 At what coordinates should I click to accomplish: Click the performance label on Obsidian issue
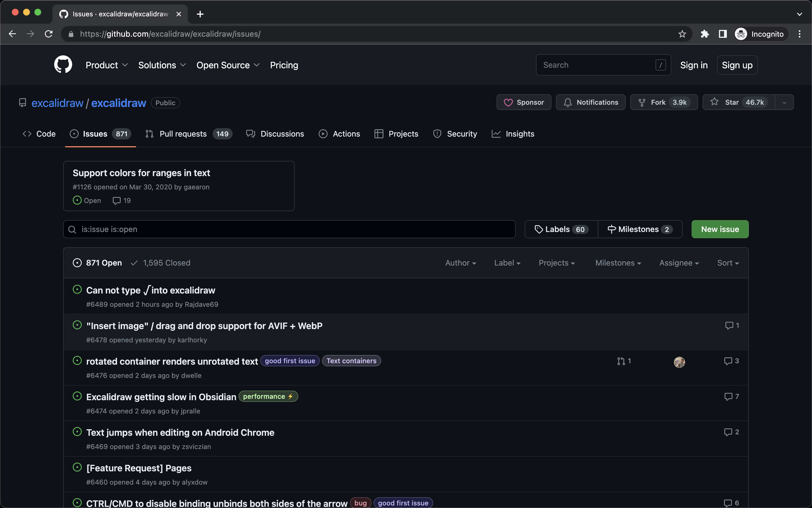(268, 397)
